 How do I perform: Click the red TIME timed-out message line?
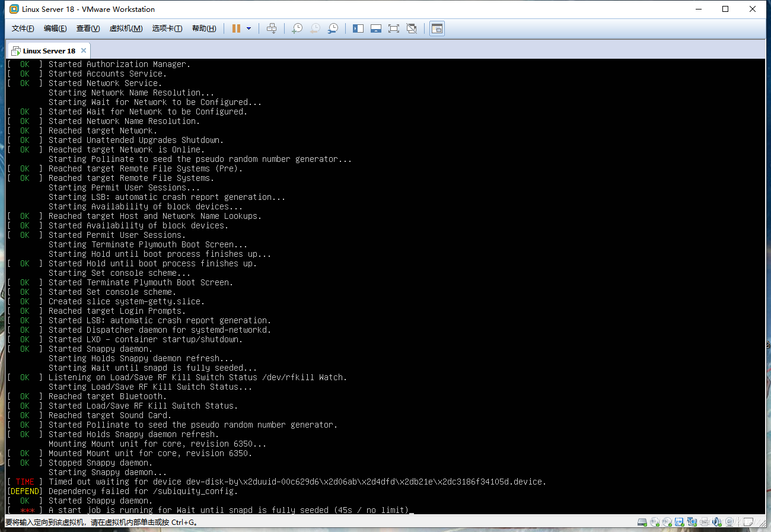coord(297,482)
